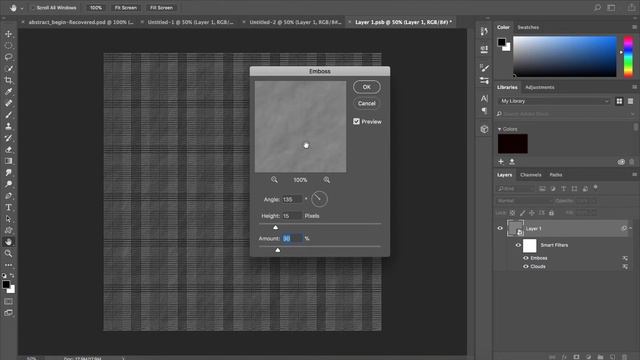Open the Edit Toolbar ellipsis
640x360 pixels.
(9, 265)
